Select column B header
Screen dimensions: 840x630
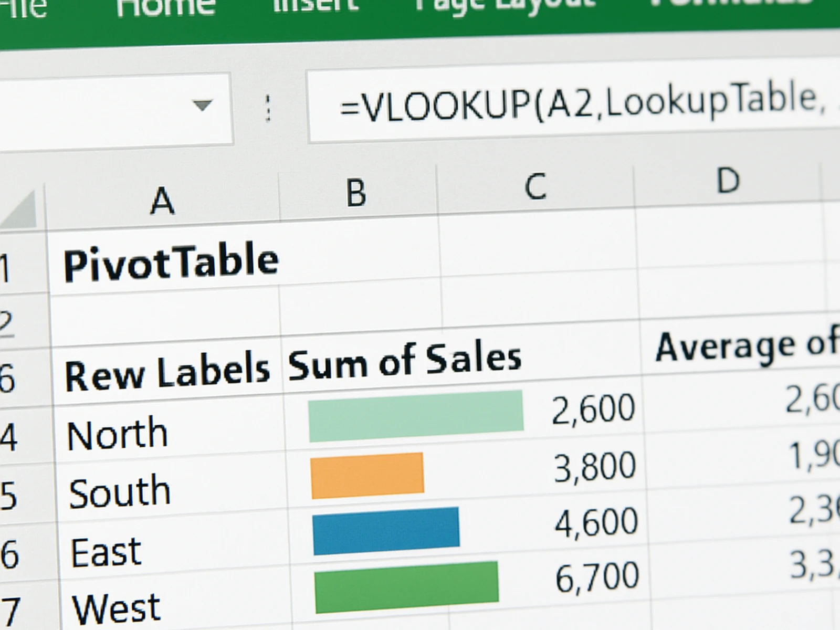(x=357, y=192)
